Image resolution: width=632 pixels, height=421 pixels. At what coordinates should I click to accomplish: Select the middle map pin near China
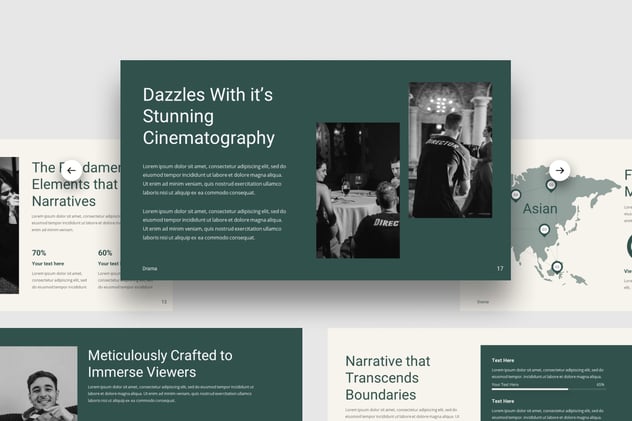(x=545, y=230)
